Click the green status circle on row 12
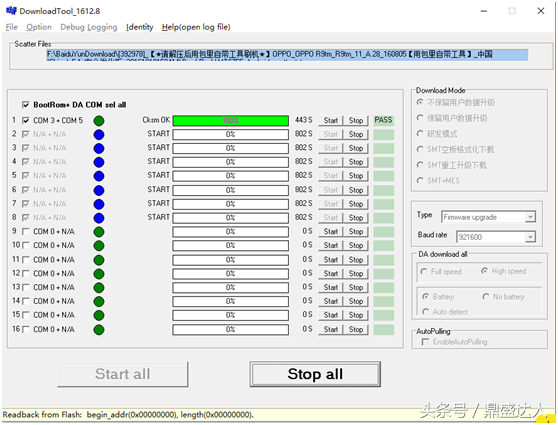 [99, 274]
